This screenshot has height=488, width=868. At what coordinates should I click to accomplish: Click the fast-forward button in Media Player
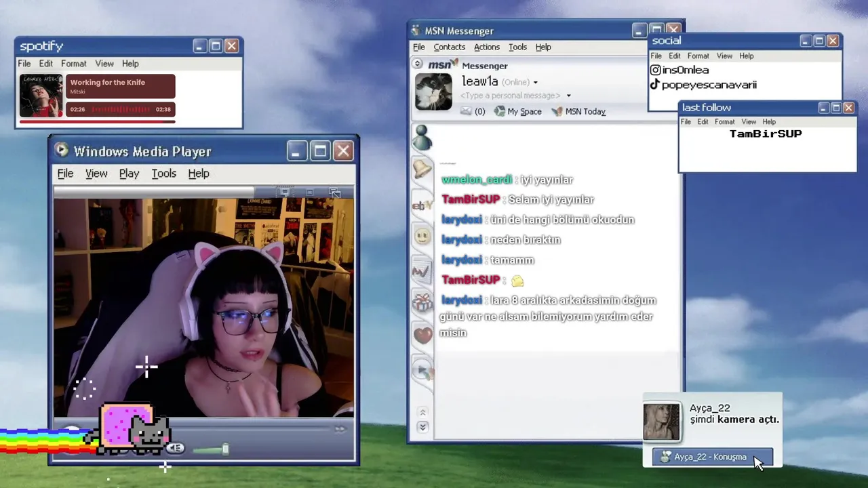(340, 428)
